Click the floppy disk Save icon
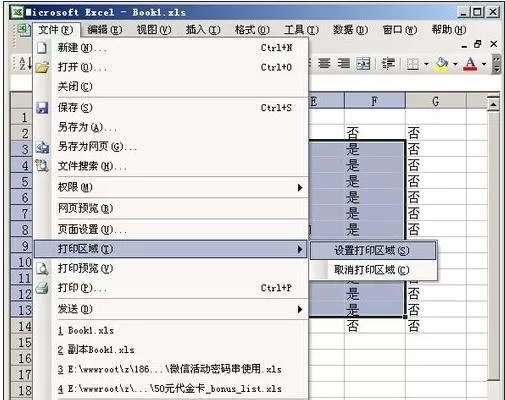 pos(42,108)
